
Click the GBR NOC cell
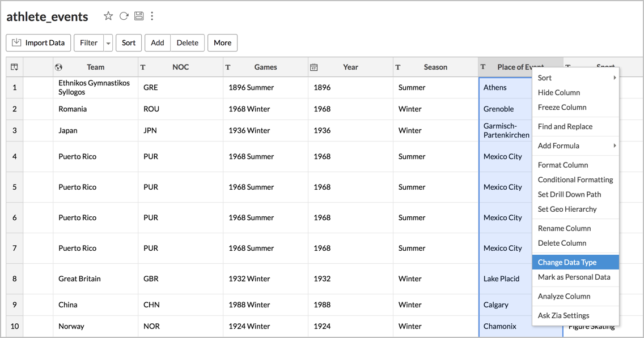(180, 279)
